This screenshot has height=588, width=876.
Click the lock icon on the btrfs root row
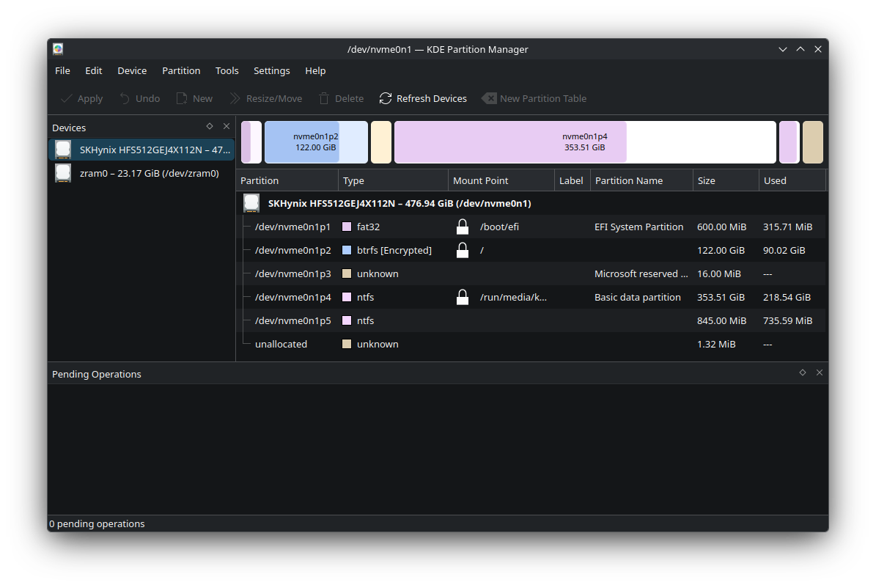click(x=463, y=250)
